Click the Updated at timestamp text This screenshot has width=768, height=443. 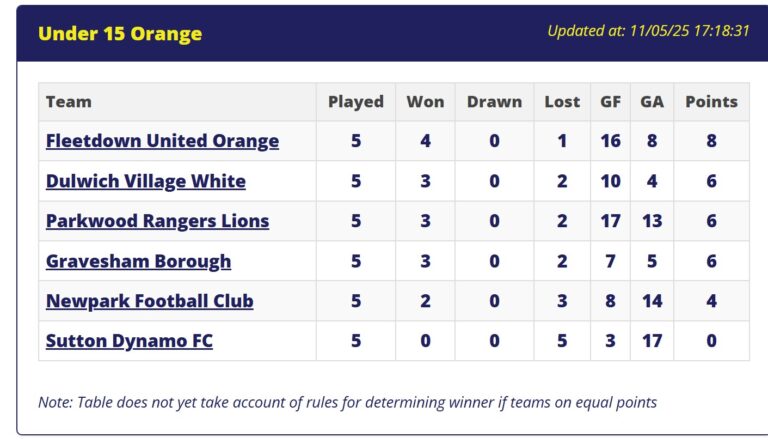coord(648,31)
